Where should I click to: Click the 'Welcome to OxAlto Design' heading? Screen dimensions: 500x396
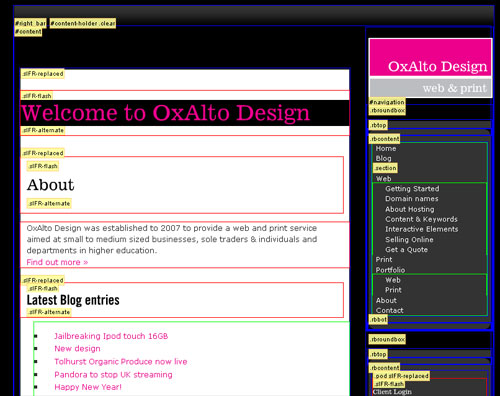[166, 113]
